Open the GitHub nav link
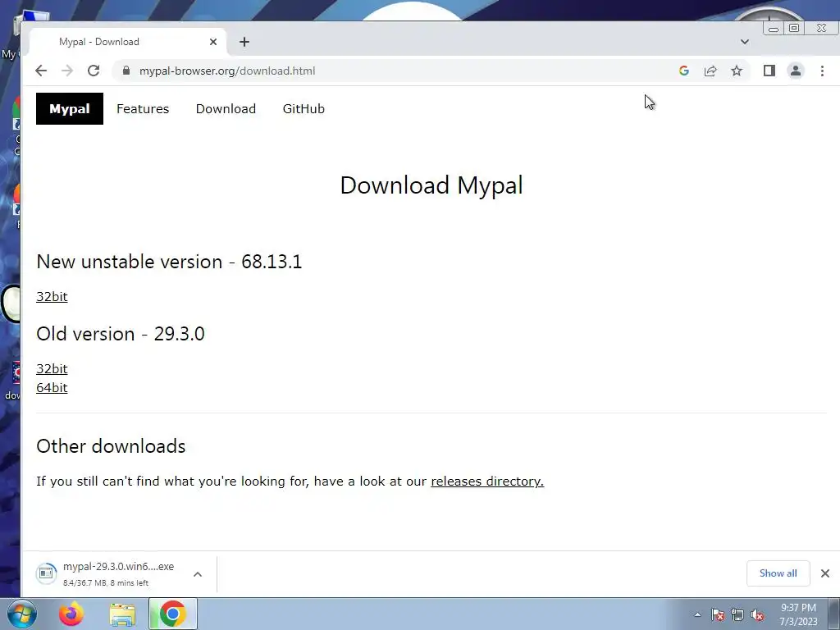The image size is (840, 630). 304,109
